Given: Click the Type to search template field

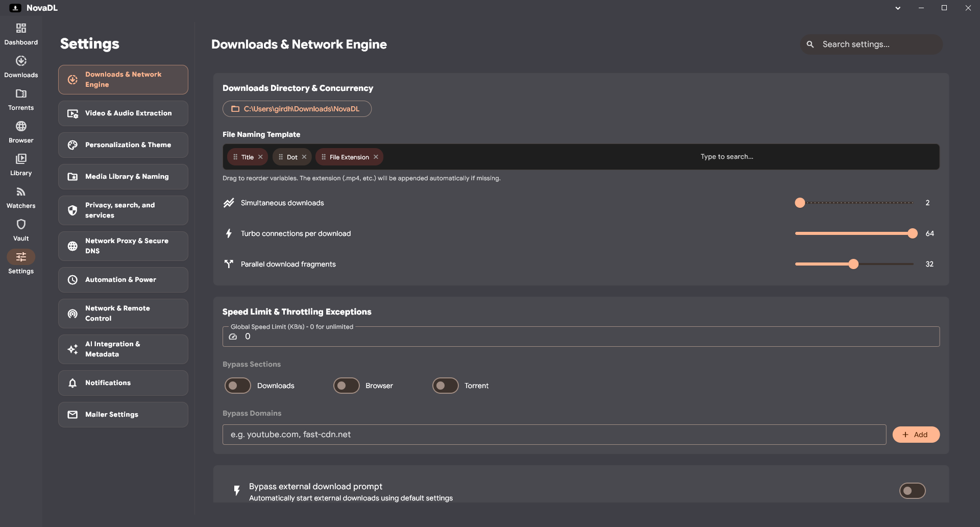Looking at the screenshot, I should click(727, 157).
